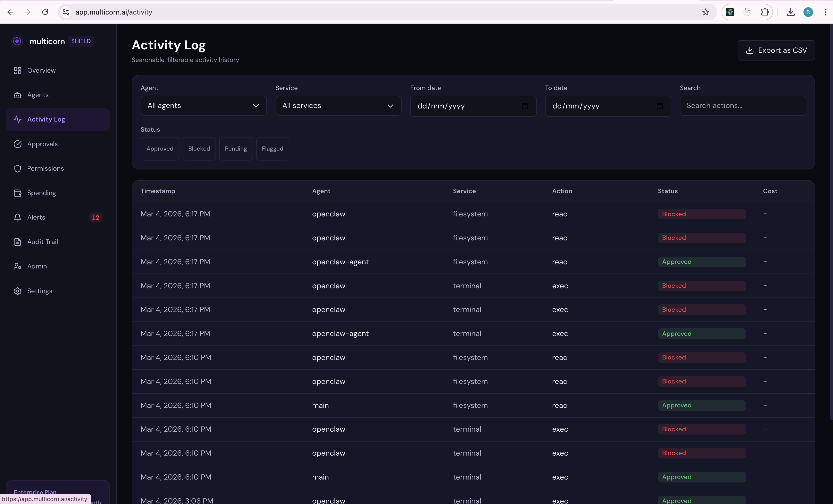Open Settings via the gear icon
The width and height of the screenshot is (833, 504).
[18, 291]
